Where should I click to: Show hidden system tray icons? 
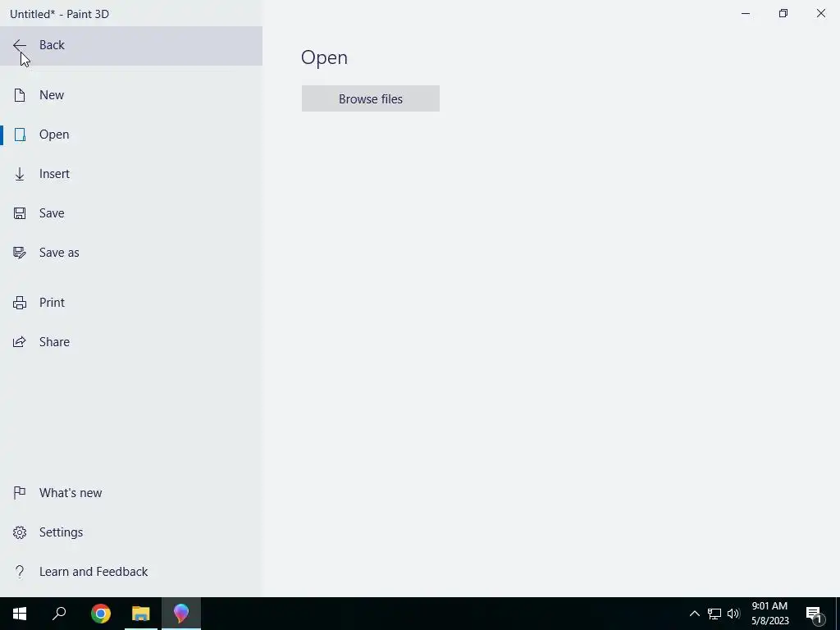click(x=694, y=614)
